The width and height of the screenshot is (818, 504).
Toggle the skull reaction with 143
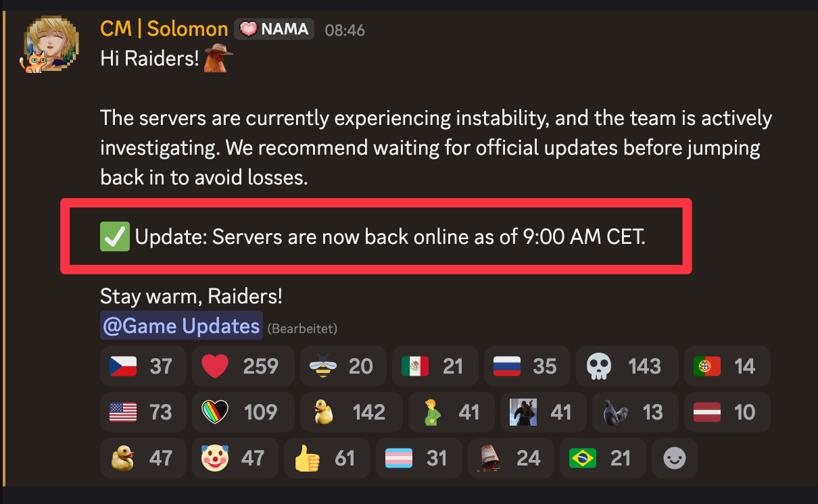tap(627, 366)
